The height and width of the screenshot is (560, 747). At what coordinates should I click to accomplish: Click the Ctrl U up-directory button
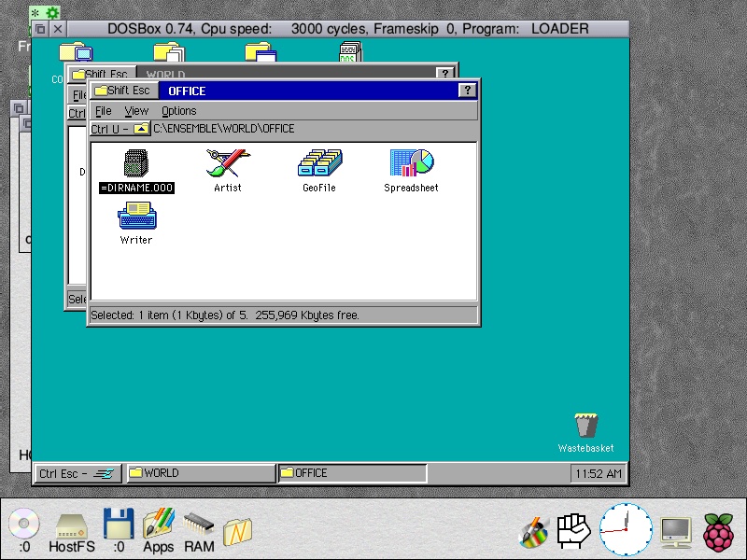click(x=120, y=129)
